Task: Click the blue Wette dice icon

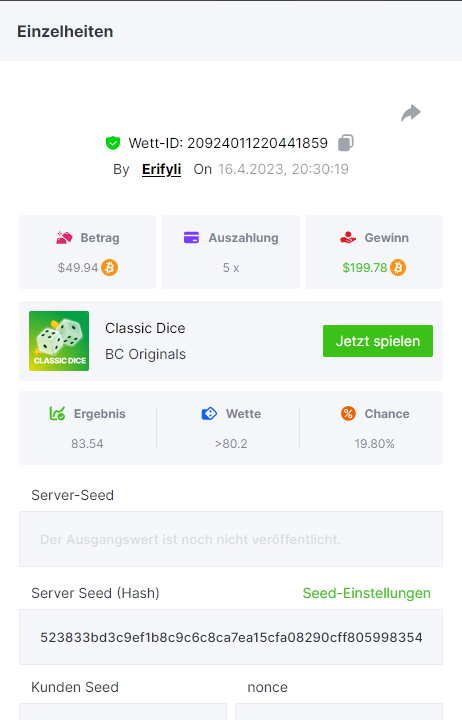Action: (x=209, y=413)
